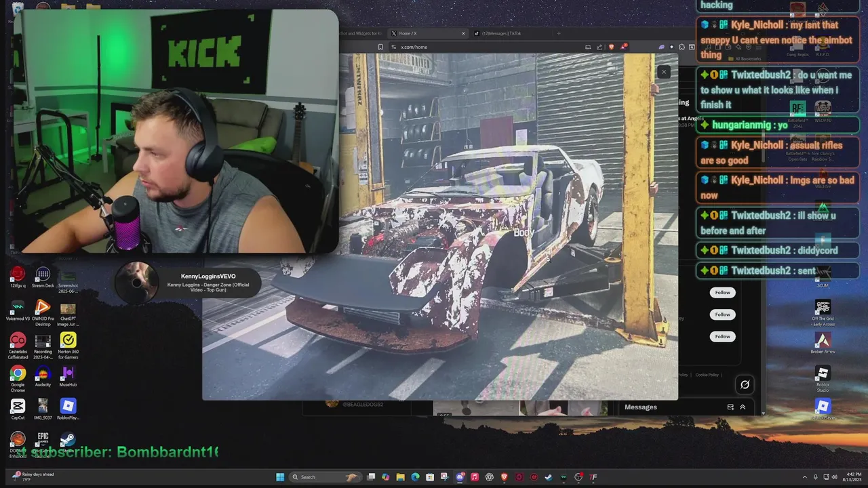Click the first Follow button on X
This screenshot has width=868, height=488.
point(722,293)
